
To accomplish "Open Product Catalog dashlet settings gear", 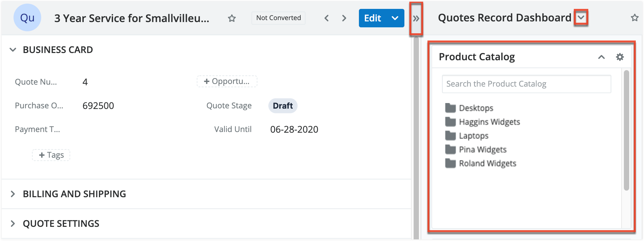I will [620, 57].
